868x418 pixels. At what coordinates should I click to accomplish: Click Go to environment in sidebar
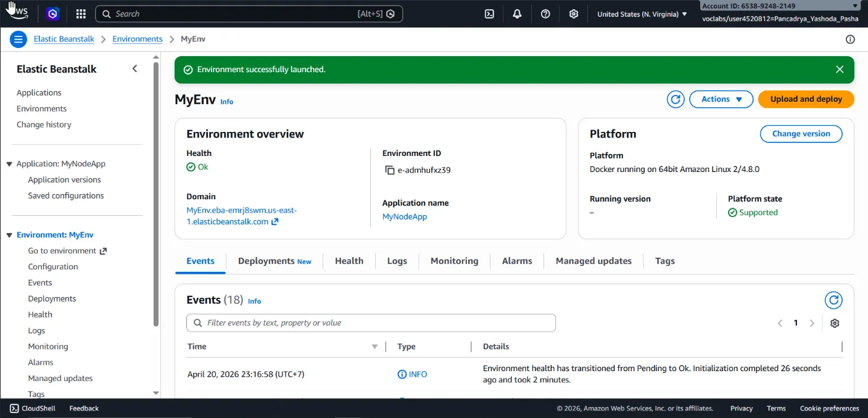pos(67,252)
